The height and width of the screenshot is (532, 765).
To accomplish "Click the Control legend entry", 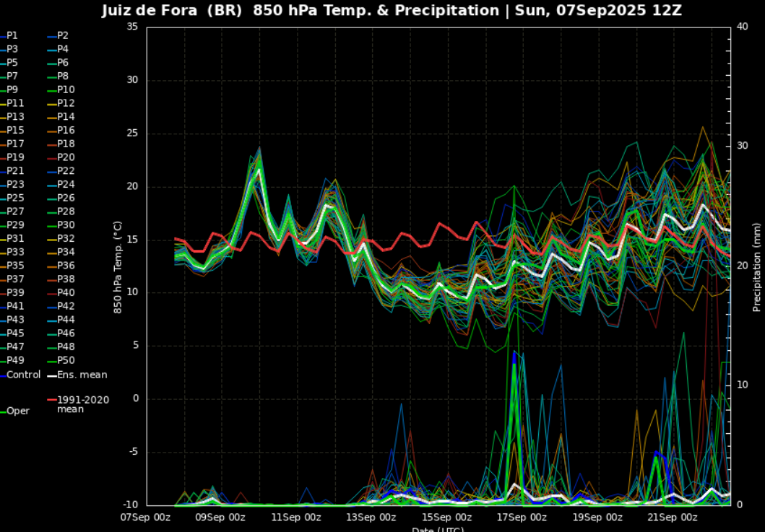I will point(23,375).
